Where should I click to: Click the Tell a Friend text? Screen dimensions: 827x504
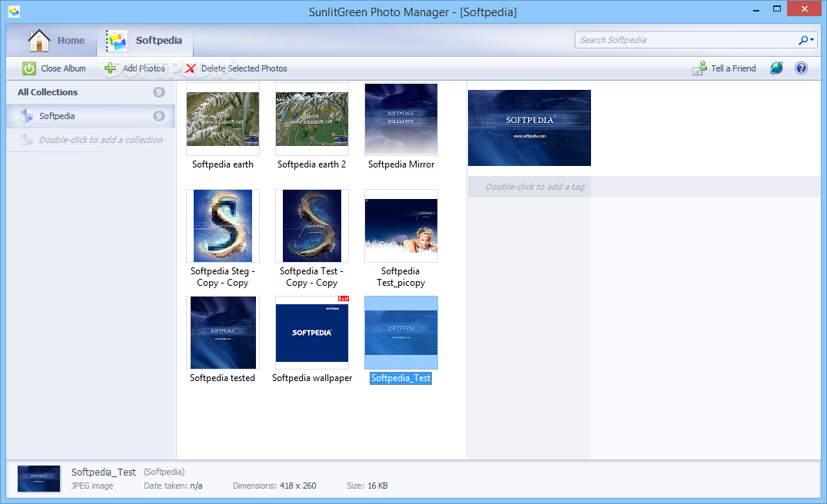[733, 68]
